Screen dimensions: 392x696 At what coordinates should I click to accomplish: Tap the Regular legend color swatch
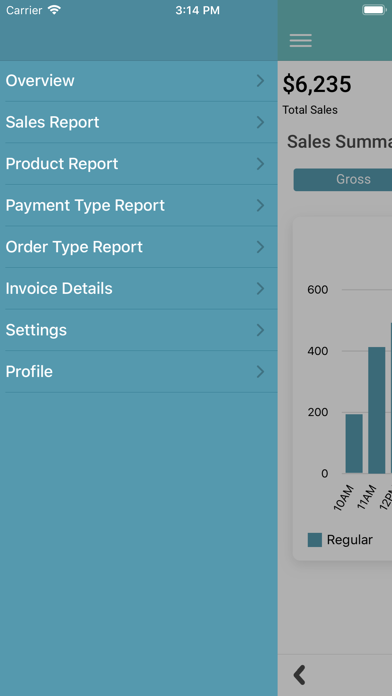(x=315, y=540)
